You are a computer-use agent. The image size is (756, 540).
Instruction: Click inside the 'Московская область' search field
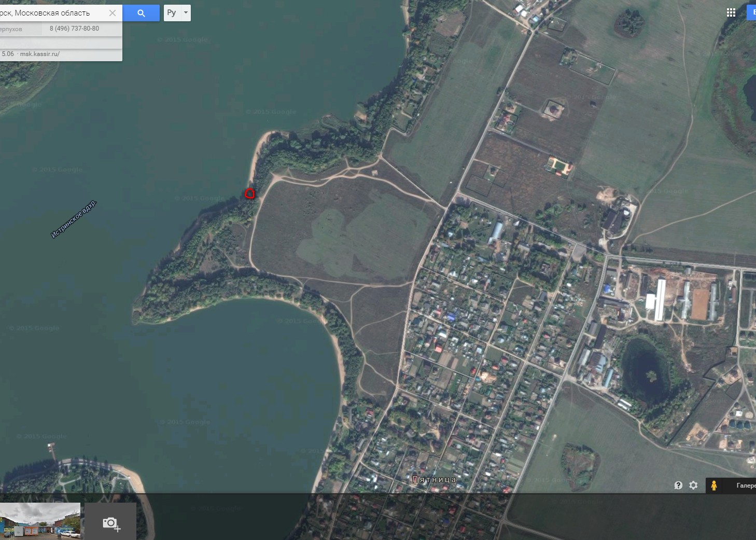(x=52, y=13)
